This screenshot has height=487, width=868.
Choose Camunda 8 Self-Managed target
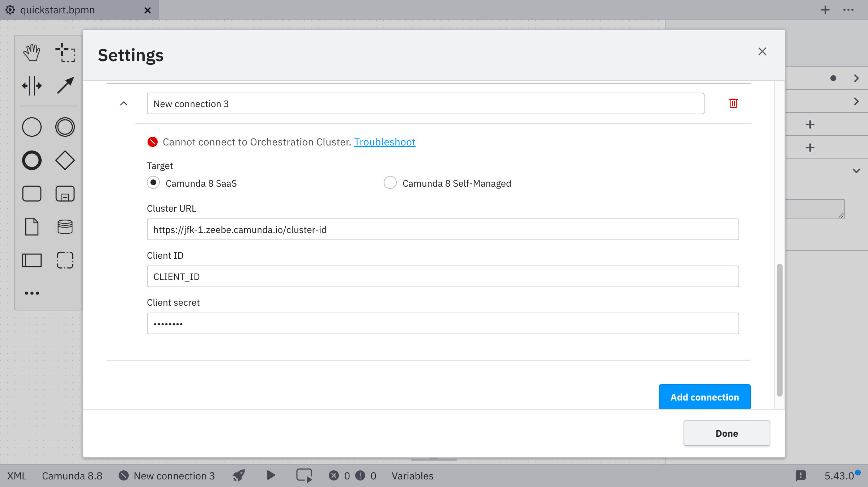click(x=390, y=183)
